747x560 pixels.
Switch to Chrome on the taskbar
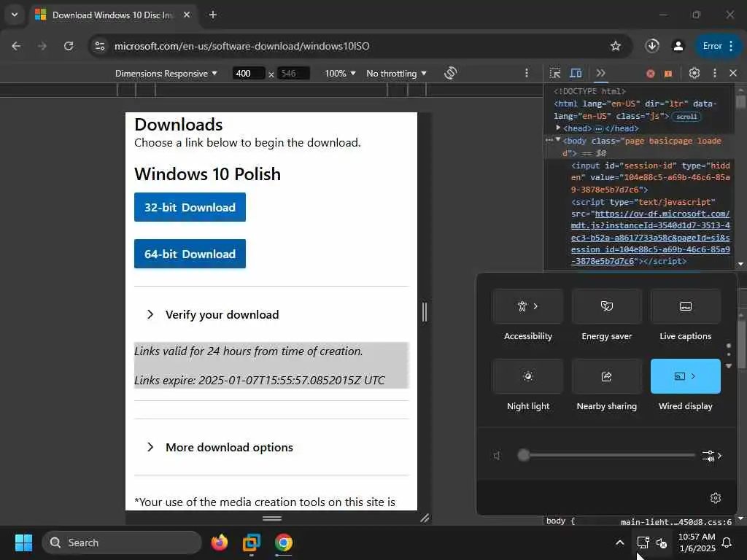coord(284,542)
